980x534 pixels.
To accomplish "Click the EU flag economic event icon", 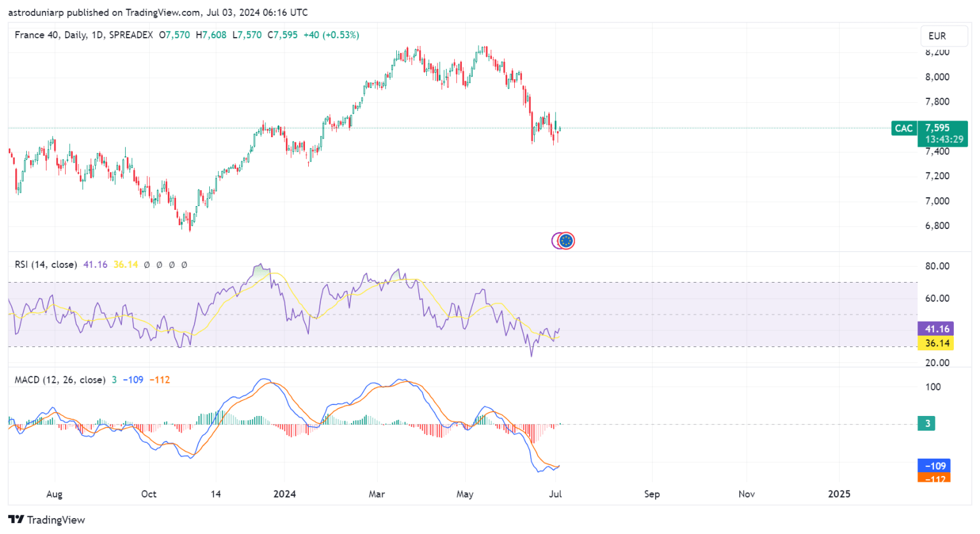I will (x=565, y=241).
